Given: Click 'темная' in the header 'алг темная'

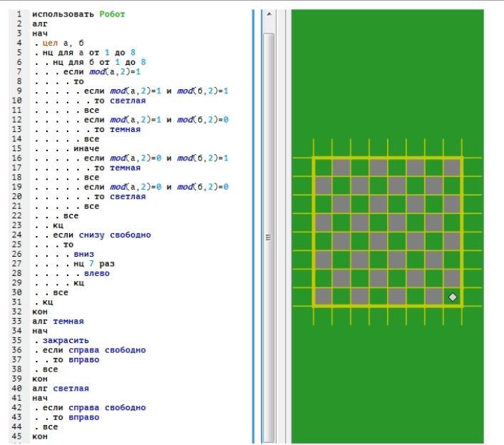Looking at the screenshot, I should pyautogui.click(x=68, y=321).
